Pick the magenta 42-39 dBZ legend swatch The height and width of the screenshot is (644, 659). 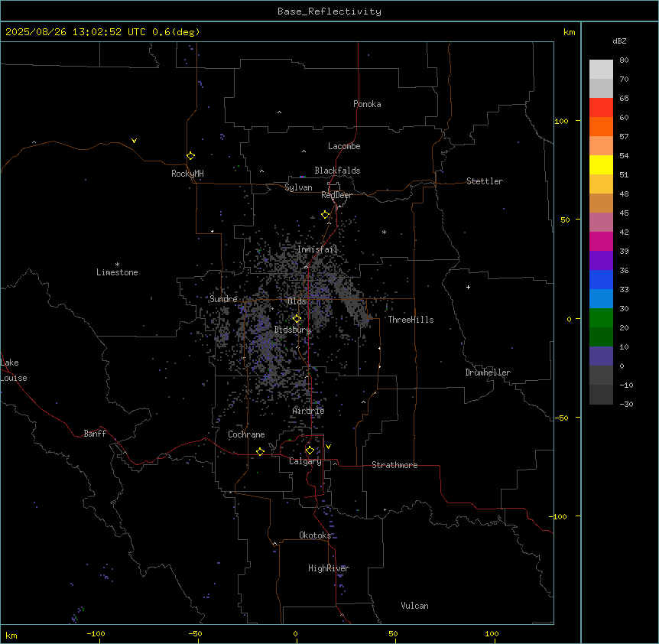(601, 241)
